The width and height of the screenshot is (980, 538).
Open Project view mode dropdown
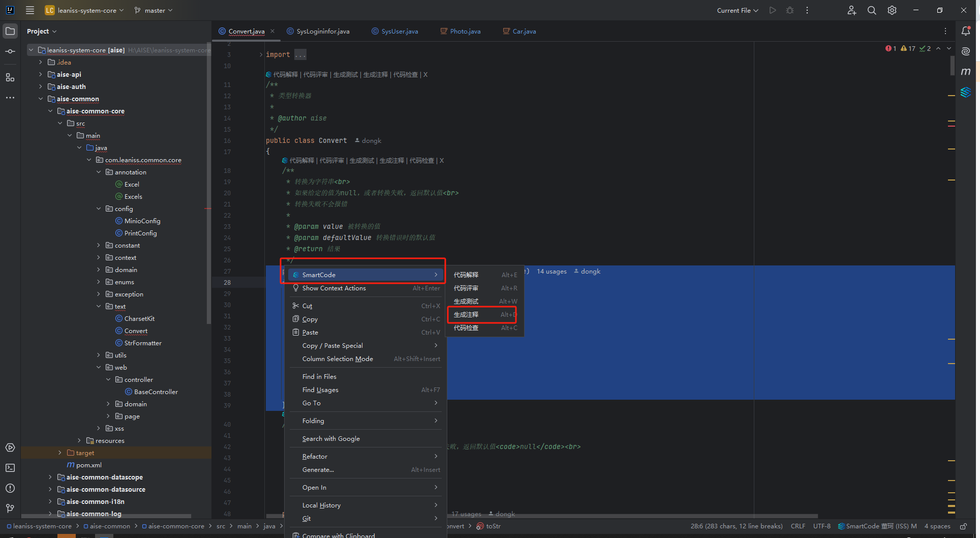(42, 31)
